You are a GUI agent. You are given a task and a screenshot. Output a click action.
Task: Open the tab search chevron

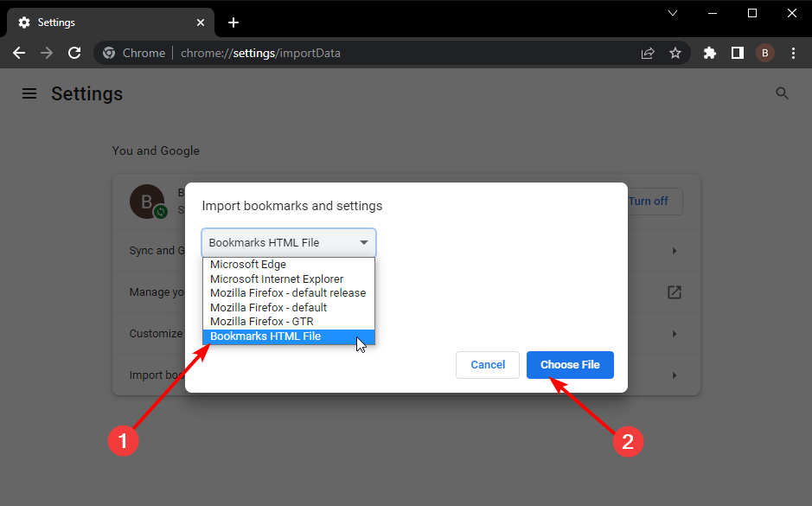click(673, 14)
